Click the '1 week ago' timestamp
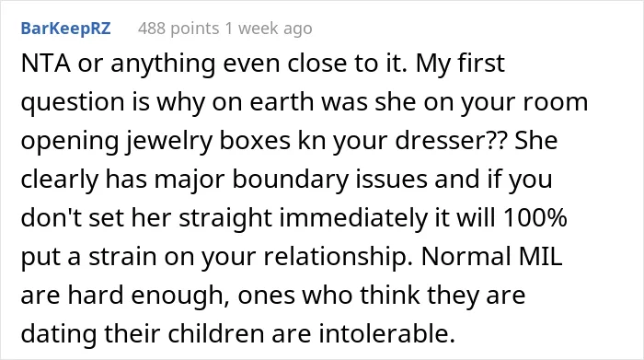Viewport: 644px width, 360px height. click(x=269, y=29)
